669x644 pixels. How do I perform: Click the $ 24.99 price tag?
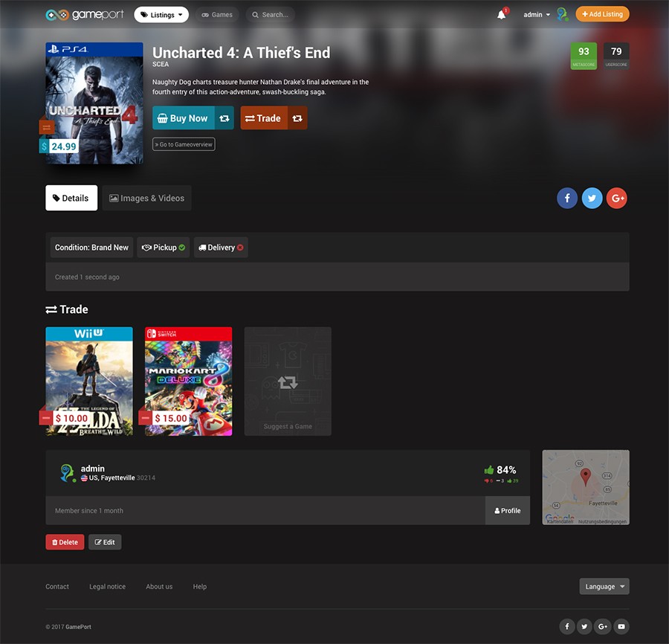click(59, 146)
